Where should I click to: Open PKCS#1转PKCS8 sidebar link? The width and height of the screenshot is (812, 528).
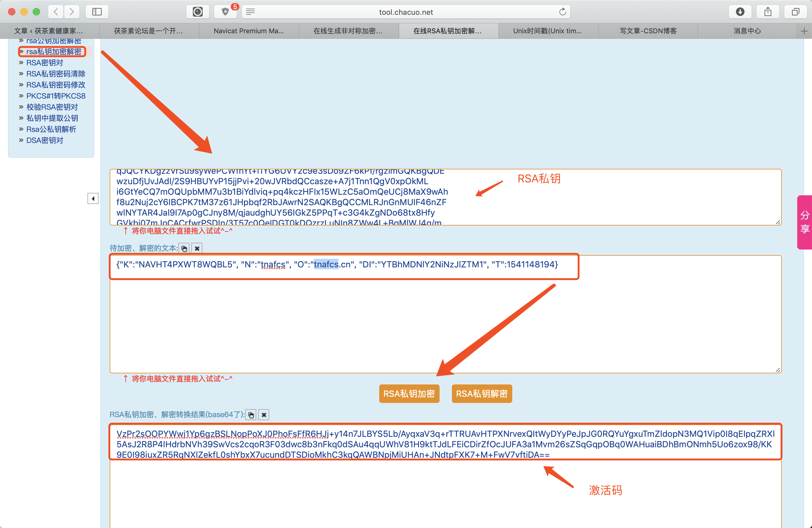point(56,96)
